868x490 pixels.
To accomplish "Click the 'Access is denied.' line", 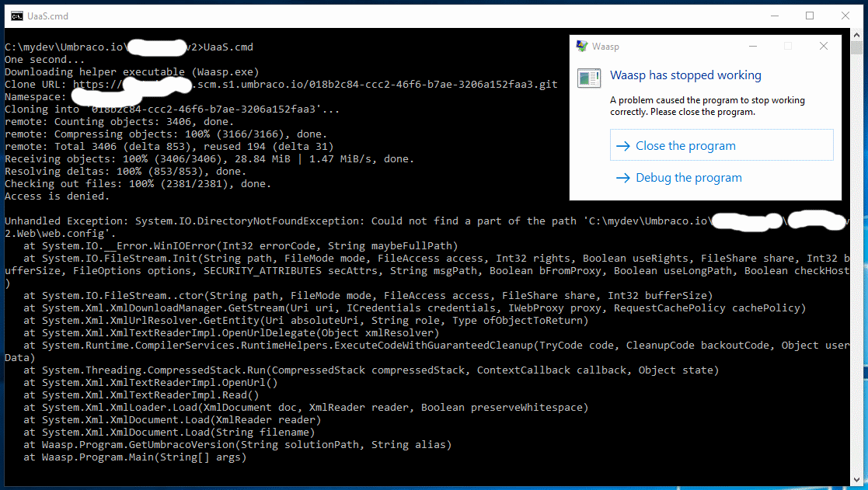I will (57, 196).
